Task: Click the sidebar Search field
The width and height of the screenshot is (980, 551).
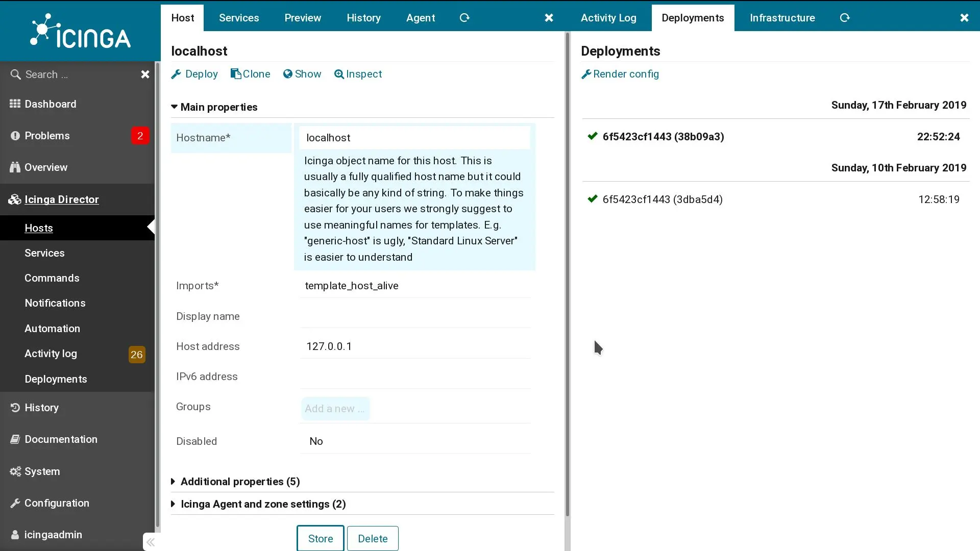Action: pyautogui.click(x=77, y=74)
